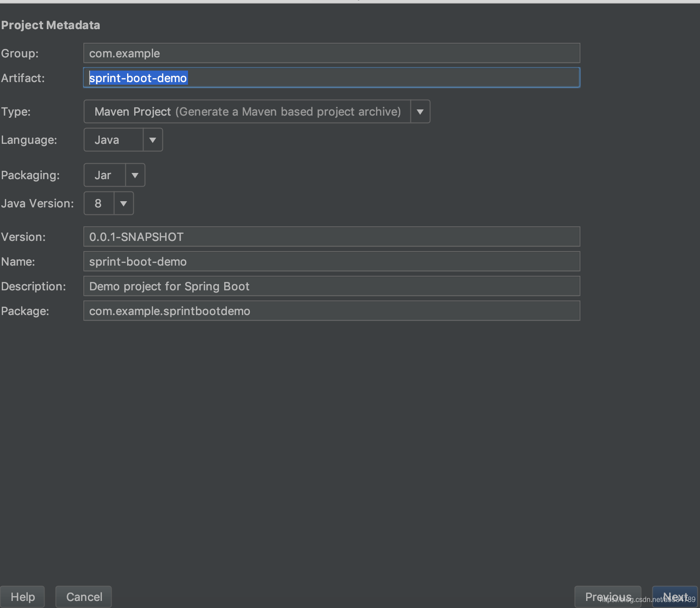Click the Package: label
Screen dimensions: 700x608
point(25,311)
